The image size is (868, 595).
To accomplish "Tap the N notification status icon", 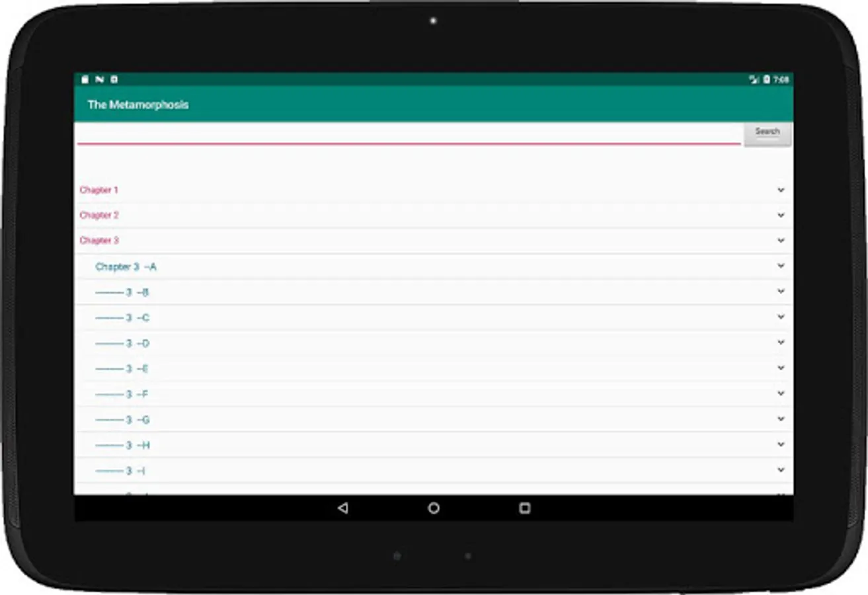I will click(99, 79).
